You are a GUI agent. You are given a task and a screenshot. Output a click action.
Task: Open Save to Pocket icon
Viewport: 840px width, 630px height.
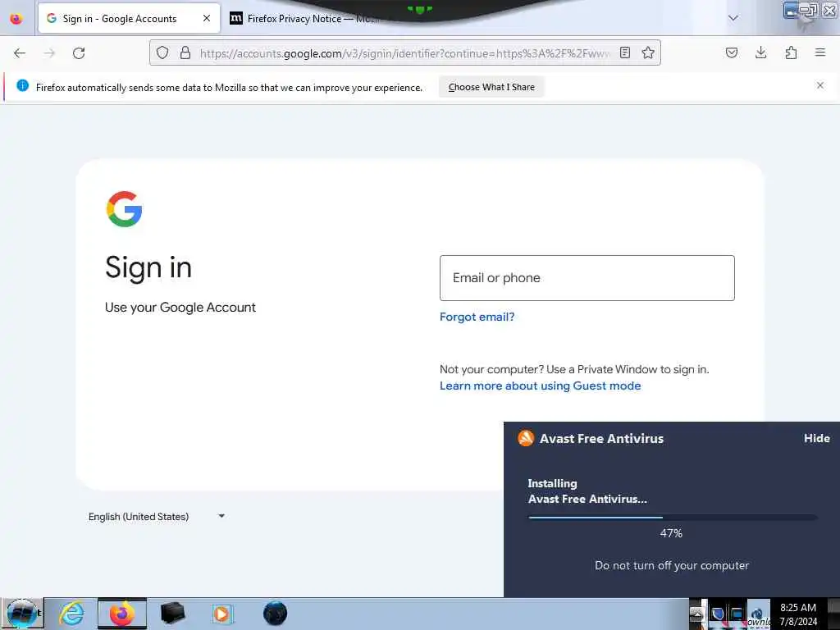tap(731, 52)
